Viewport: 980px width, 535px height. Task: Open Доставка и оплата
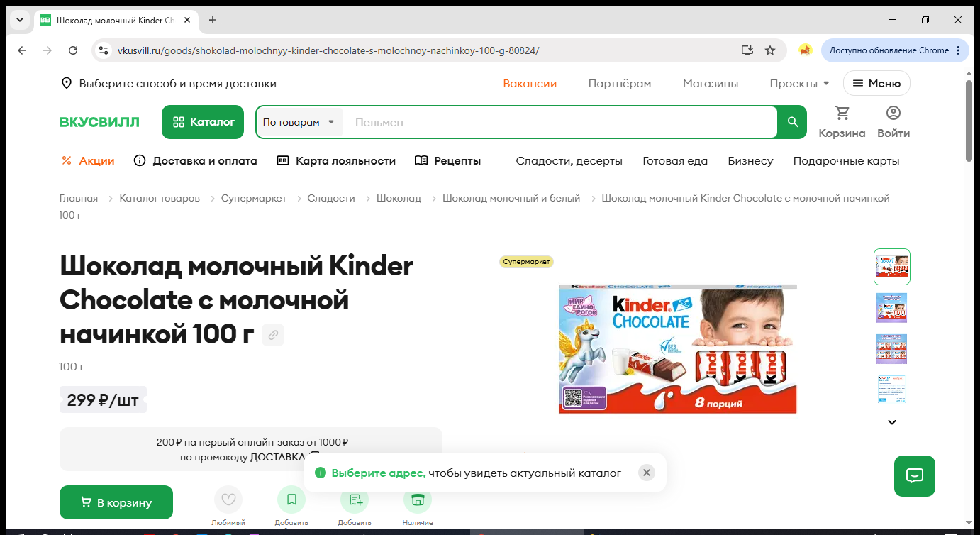[x=196, y=160]
